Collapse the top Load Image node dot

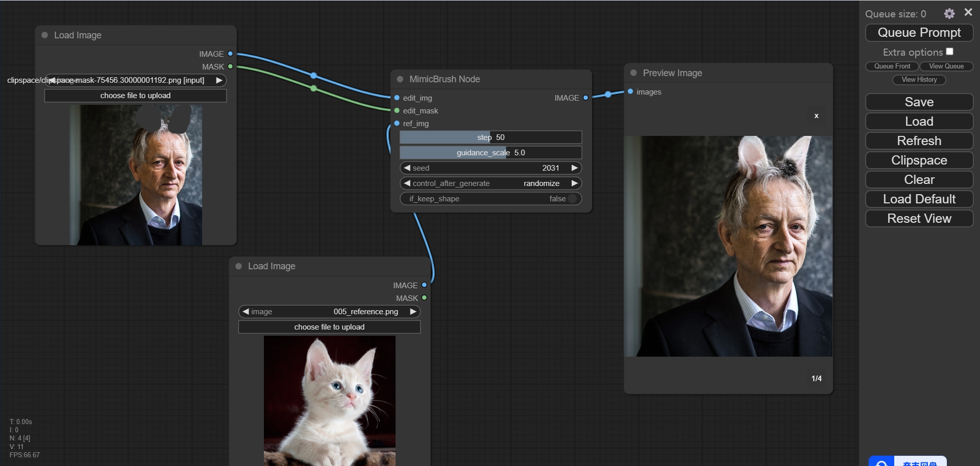tap(44, 35)
